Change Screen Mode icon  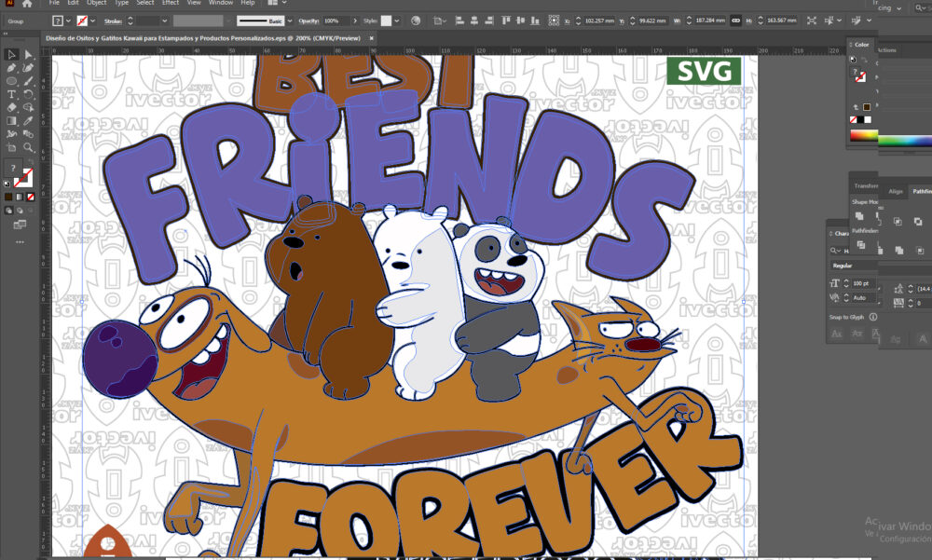pos(20,225)
